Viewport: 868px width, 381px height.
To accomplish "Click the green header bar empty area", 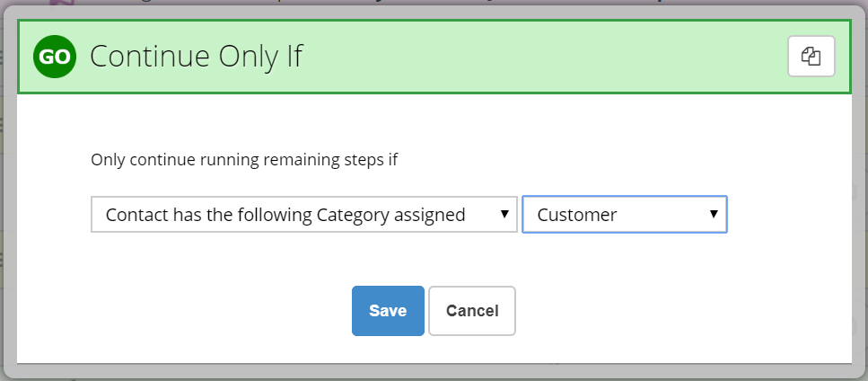I will [x=542, y=57].
